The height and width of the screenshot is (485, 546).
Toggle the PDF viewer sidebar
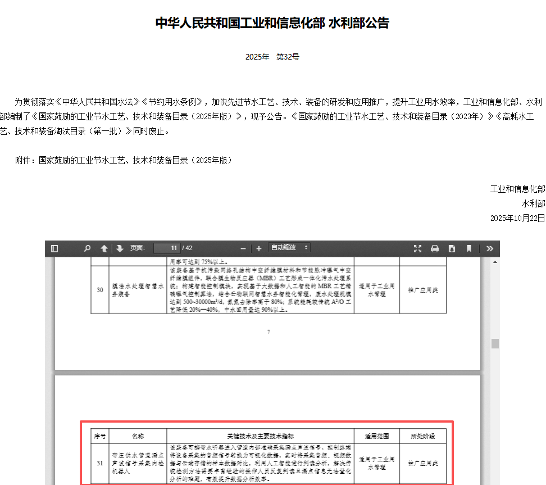(54, 248)
